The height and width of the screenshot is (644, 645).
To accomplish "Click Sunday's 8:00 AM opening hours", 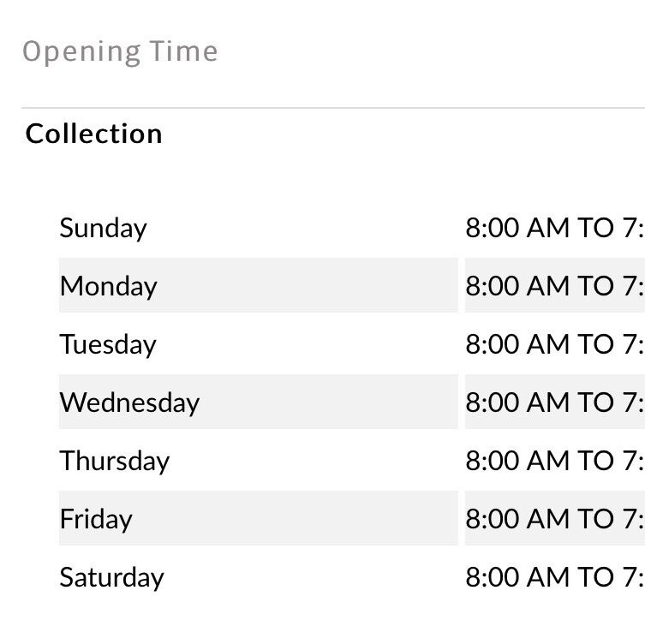I will coord(555,228).
